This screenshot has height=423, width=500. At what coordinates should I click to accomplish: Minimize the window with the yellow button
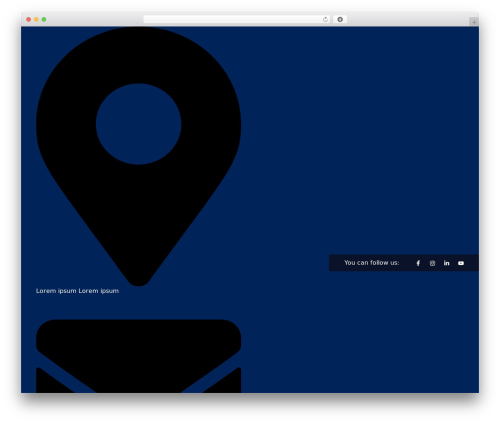point(36,19)
